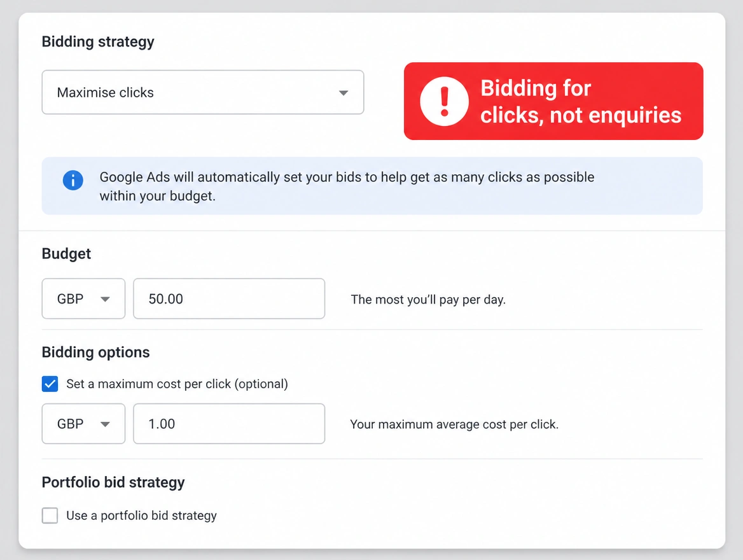This screenshot has width=743, height=560.
Task: Click the Bidding strategy heading
Action: coord(98,42)
